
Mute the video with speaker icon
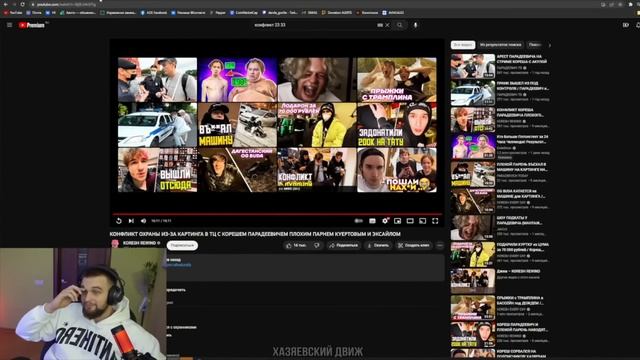click(x=143, y=221)
